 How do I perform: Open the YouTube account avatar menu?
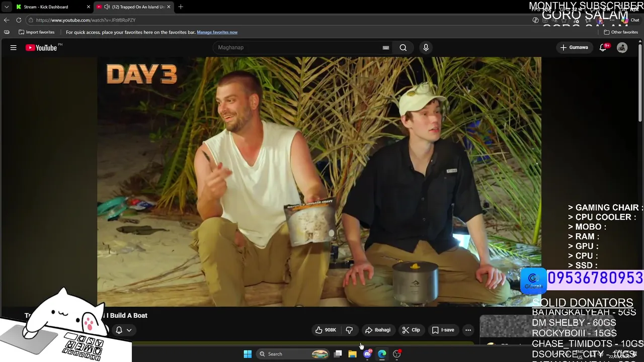[622, 47]
